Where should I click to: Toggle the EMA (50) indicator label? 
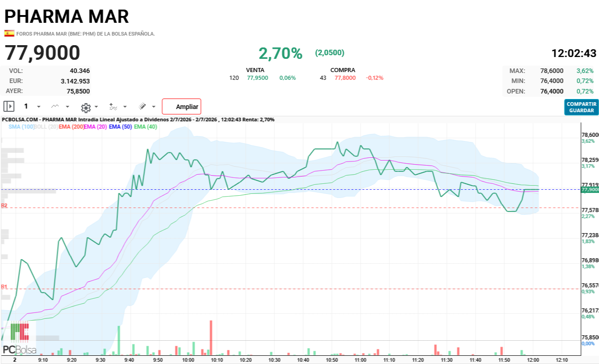120,127
